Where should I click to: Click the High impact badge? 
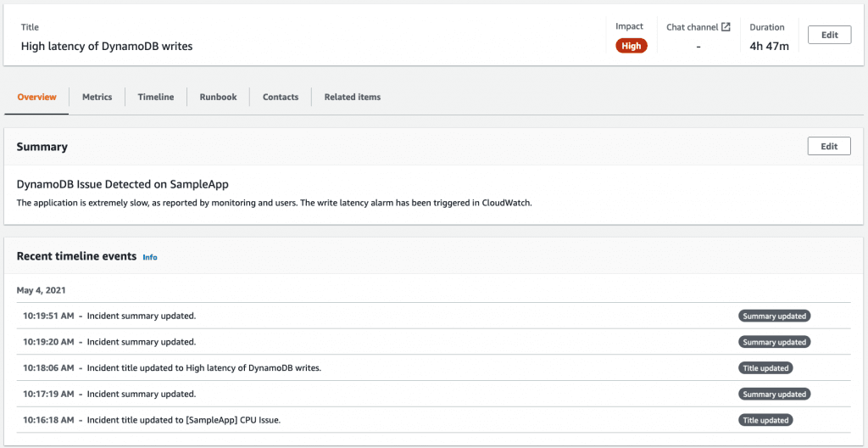[x=631, y=46]
